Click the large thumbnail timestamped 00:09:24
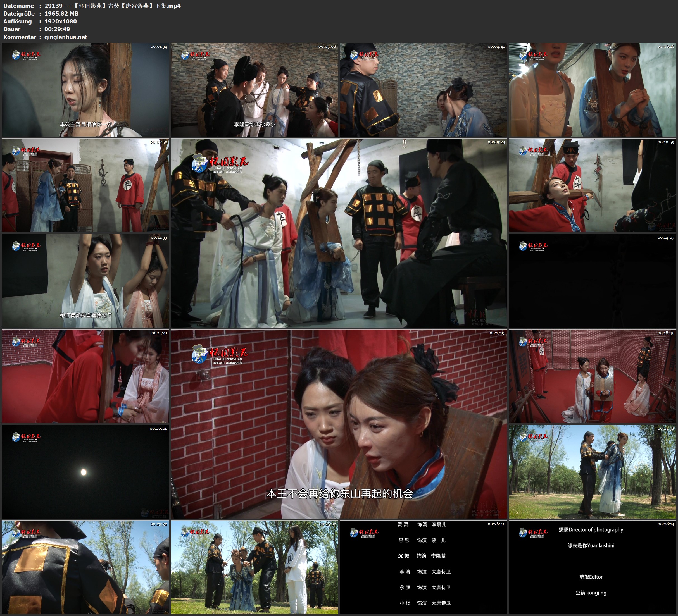The width and height of the screenshot is (678, 616). coord(339,233)
